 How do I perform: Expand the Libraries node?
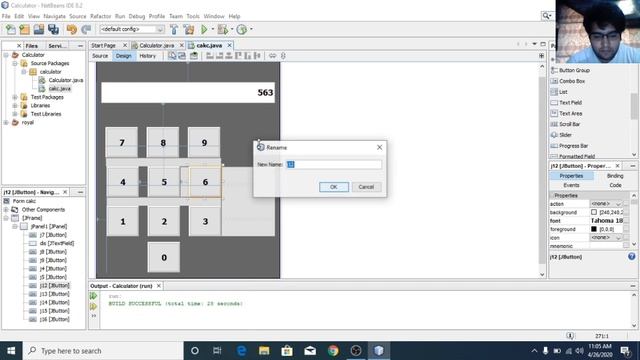coord(15,105)
